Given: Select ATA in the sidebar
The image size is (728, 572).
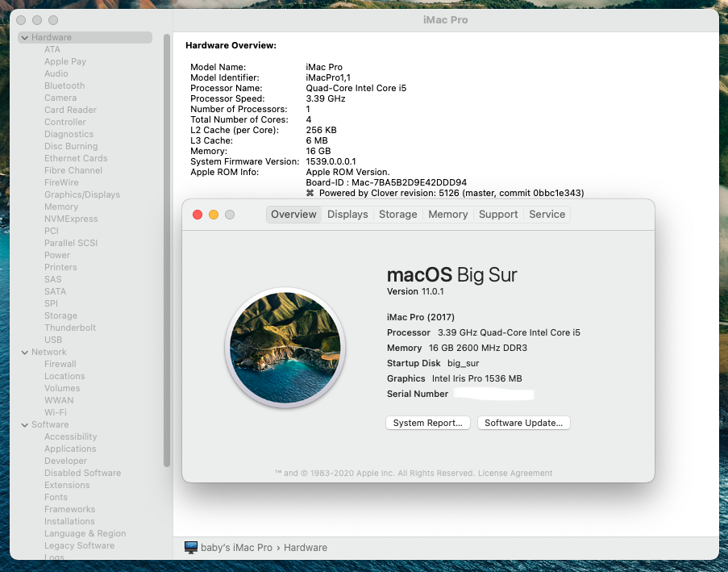Looking at the screenshot, I should [x=52, y=49].
